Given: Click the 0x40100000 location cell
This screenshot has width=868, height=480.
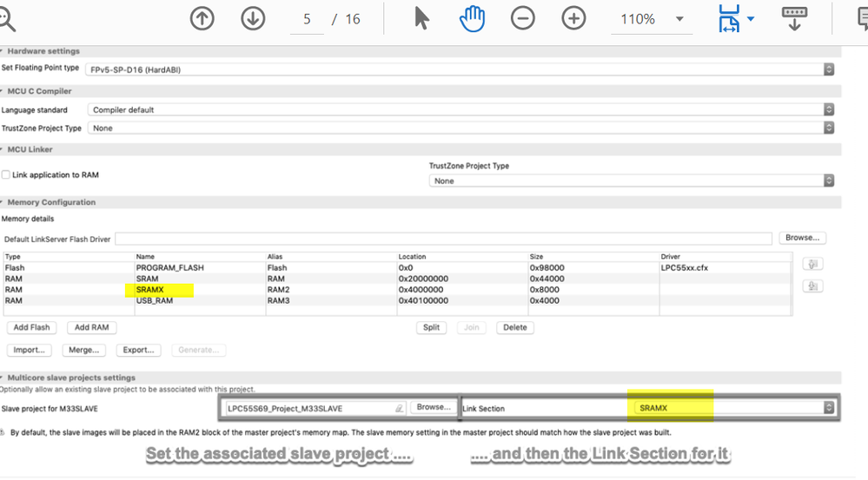Looking at the screenshot, I should click(x=423, y=301).
